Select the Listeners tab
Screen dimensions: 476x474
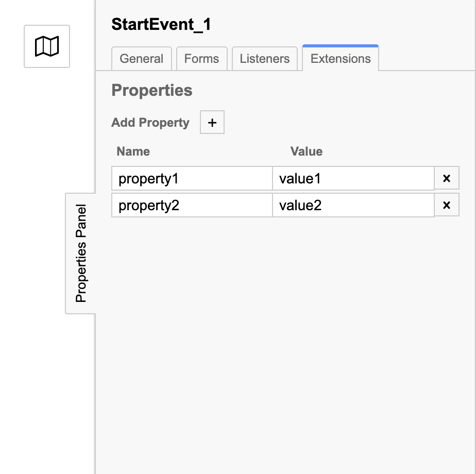pos(264,59)
